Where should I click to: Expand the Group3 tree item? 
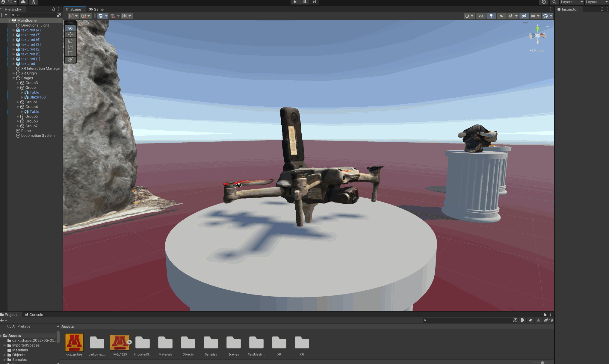point(18,83)
